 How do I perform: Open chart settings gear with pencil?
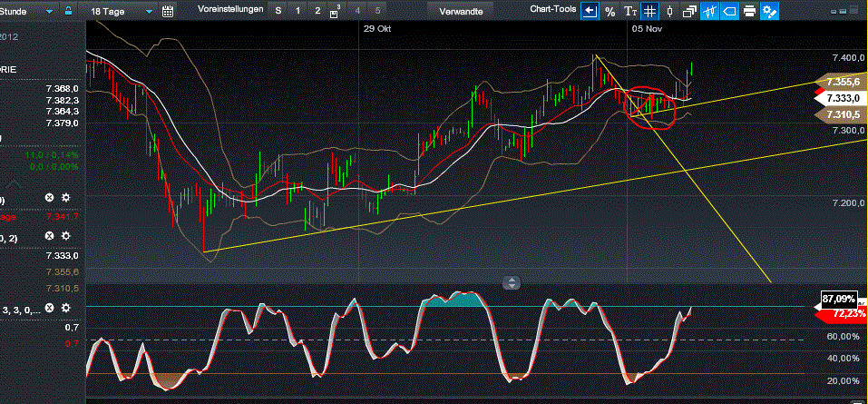(x=770, y=12)
